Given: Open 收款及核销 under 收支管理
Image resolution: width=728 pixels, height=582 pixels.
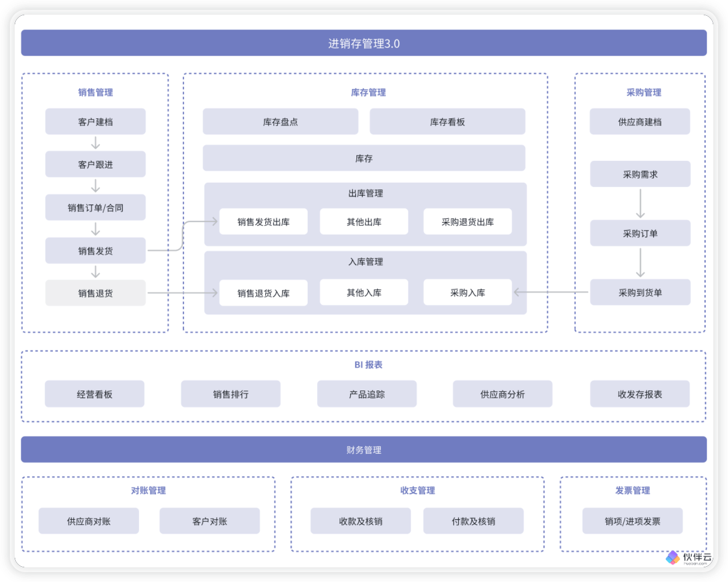Looking at the screenshot, I should [x=361, y=521].
